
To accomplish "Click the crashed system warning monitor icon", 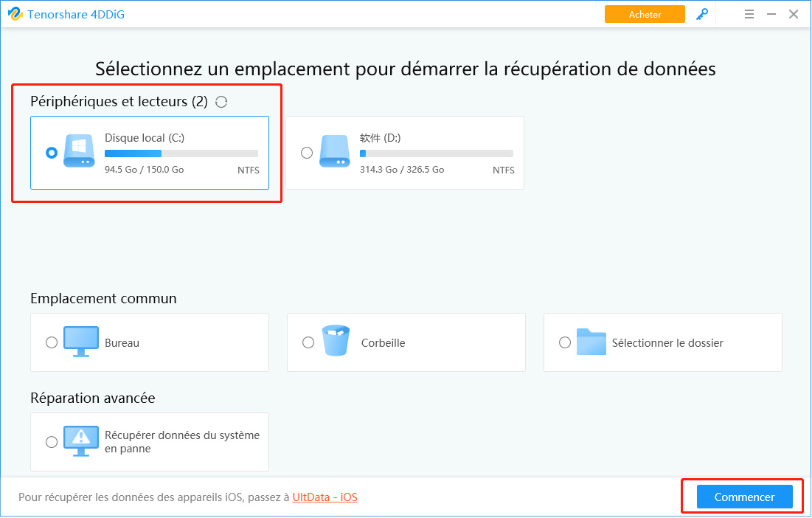I will click(x=81, y=441).
